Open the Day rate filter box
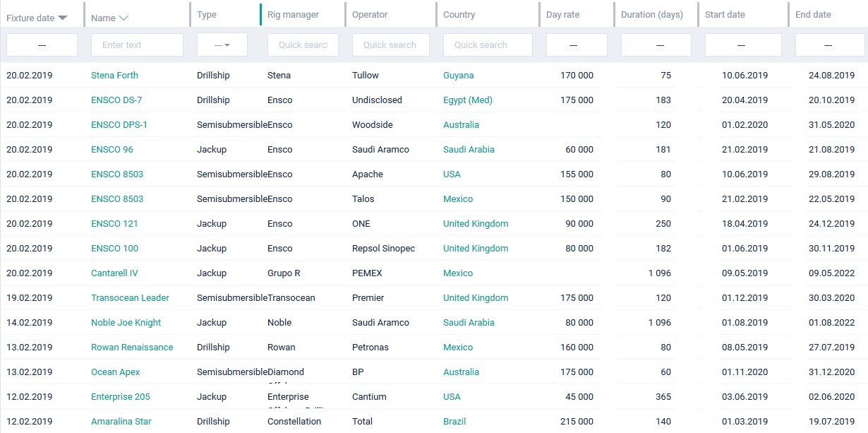 click(x=576, y=45)
